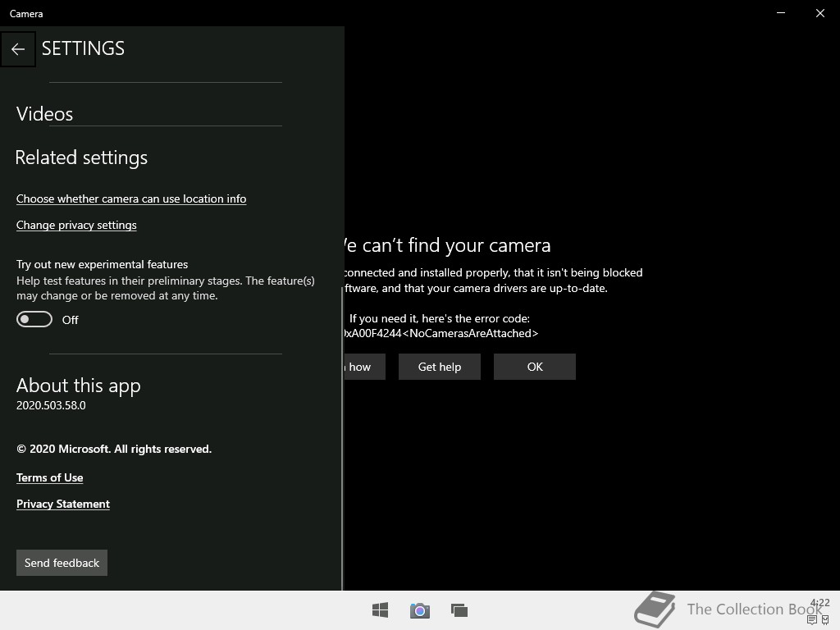Dismiss the camera error with OK
The image size is (840, 630).
tap(535, 367)
